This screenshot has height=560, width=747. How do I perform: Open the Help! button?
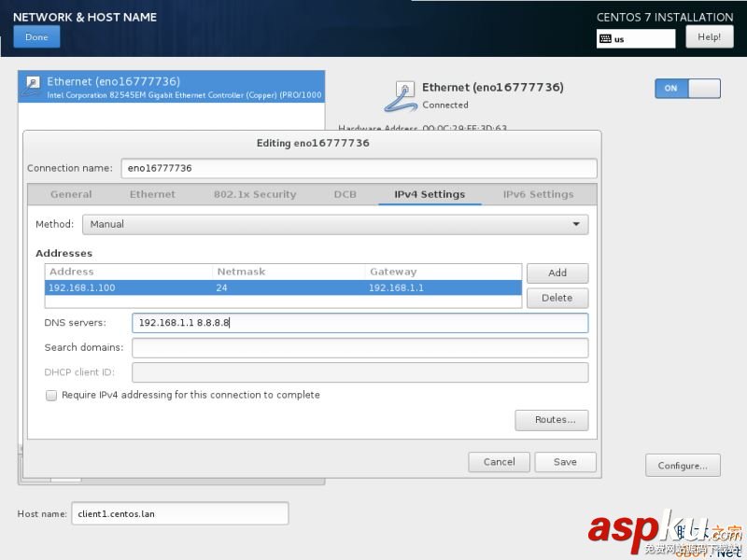[709, 36]
